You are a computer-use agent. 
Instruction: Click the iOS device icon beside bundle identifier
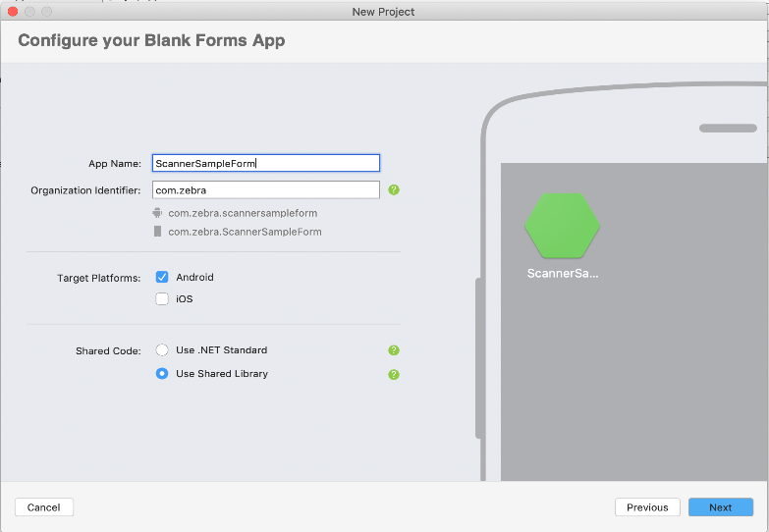pos(157,232)
